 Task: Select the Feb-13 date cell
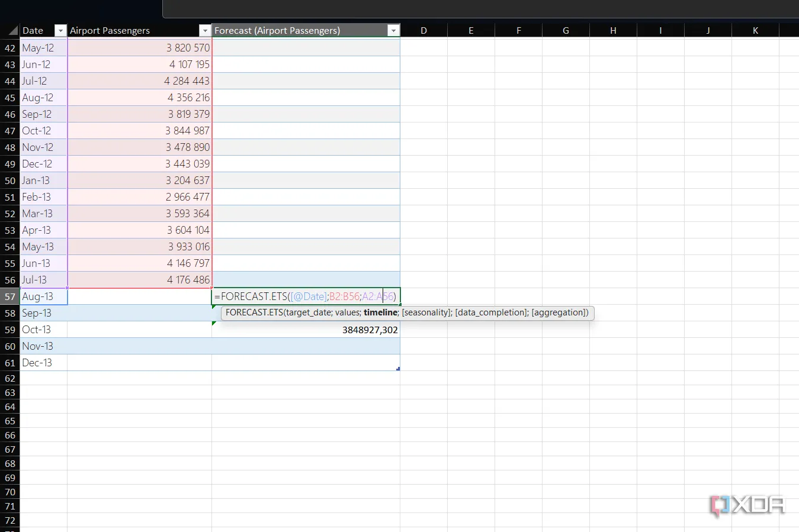[x=44, y=197]
